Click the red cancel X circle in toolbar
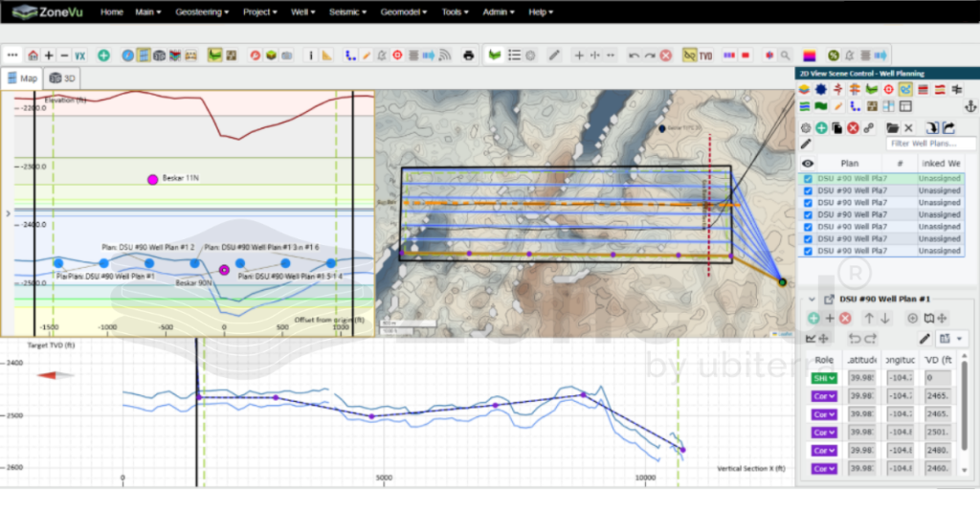The width and height of the screenshot is (980, 512). [x=666, y=56]
